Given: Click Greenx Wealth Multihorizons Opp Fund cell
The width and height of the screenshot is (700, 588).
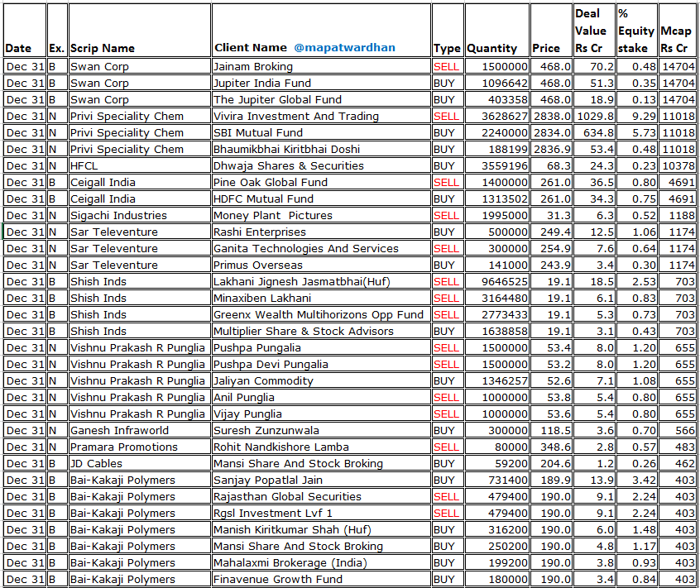Looking at the screenshot, I should click(321, 314).
